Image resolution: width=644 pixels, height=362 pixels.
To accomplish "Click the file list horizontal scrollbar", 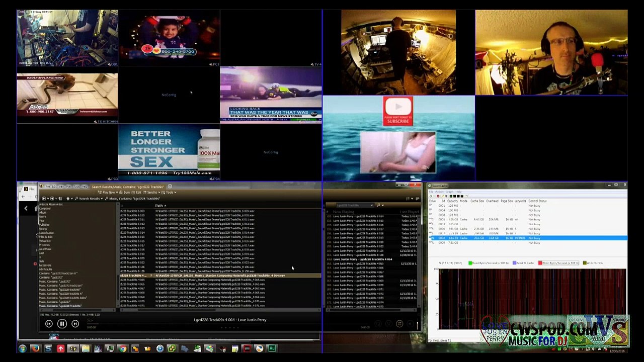I will point(219,310).
